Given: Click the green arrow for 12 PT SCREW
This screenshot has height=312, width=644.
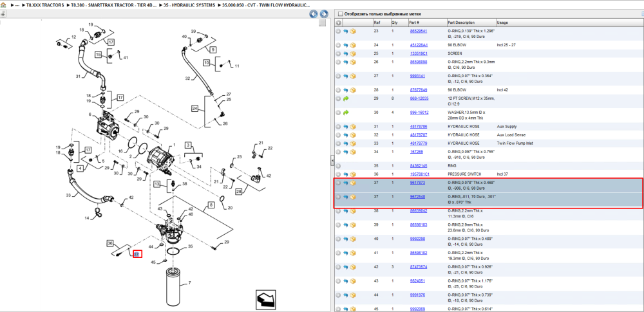Looking at the screenshot, I should tap(346, 98).
